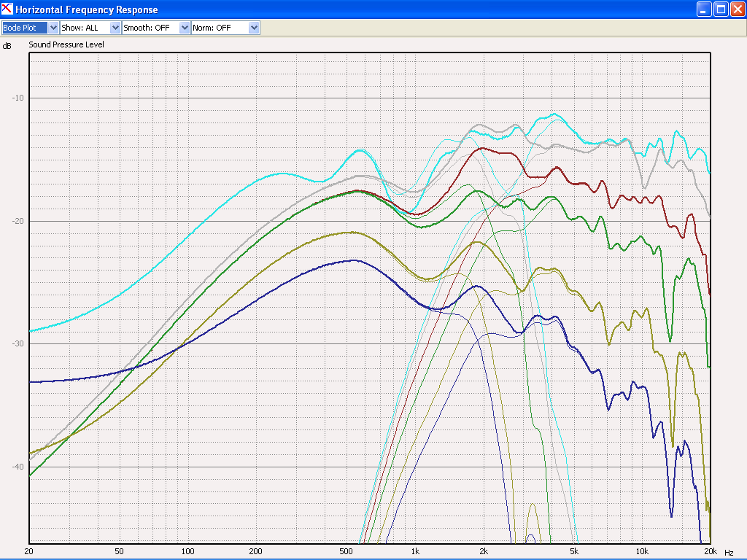Click the 500 Hz axis label
This screenshot has height=560, width=747.
coord(346,551)
